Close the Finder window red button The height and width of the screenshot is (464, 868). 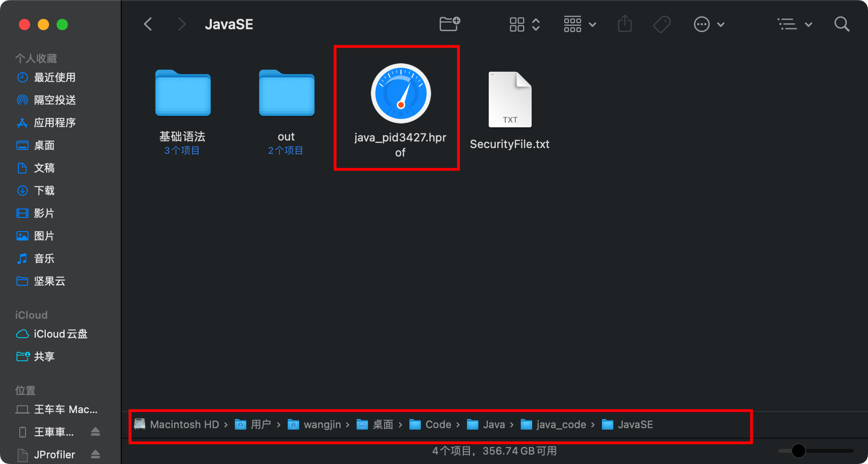tap(25, 25)
